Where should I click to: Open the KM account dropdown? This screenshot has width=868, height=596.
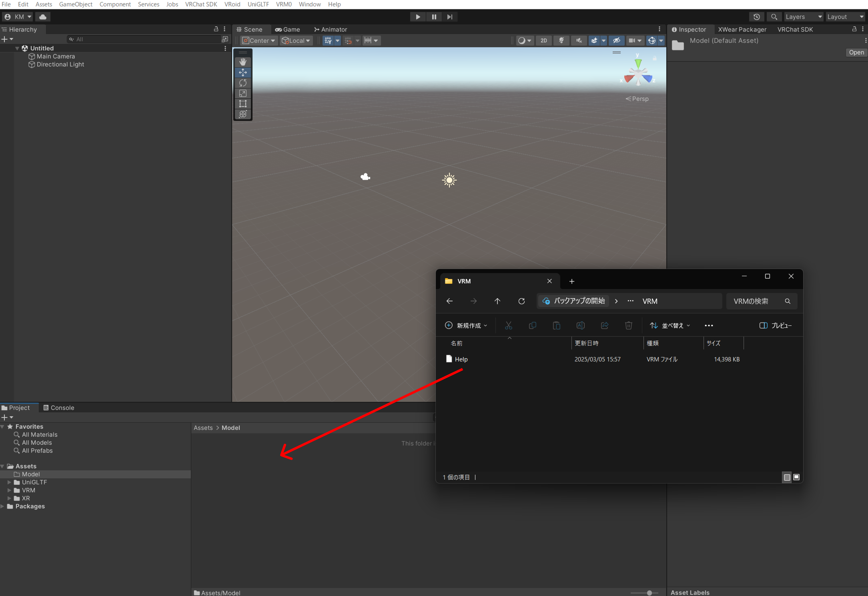pos(18,17)
